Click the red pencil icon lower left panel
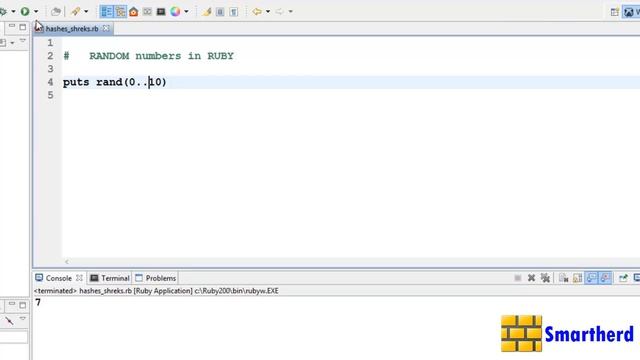Viewport: 640px width, 360px height. [x=9, y=321]
